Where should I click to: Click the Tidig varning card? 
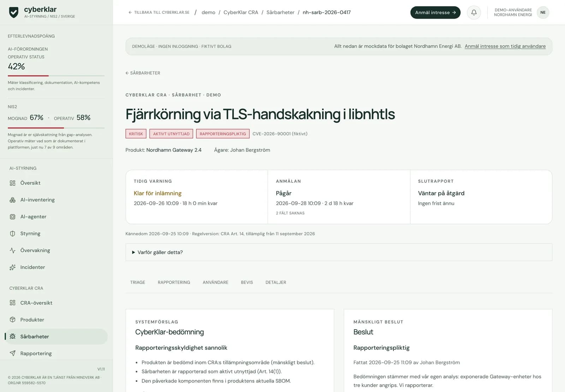tap(197, 197)
